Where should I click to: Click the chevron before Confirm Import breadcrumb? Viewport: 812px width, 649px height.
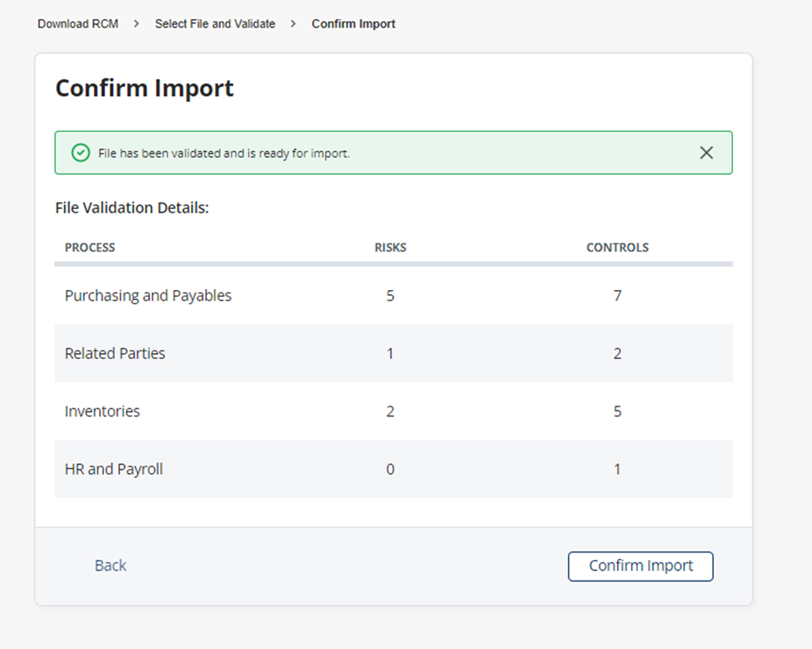(x=293, y=24)
